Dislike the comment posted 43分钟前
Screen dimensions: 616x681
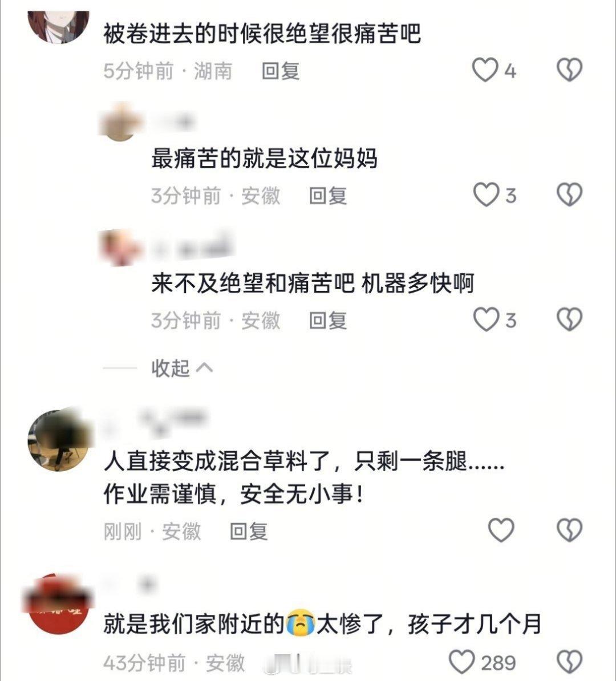click(x=570, y=662)
